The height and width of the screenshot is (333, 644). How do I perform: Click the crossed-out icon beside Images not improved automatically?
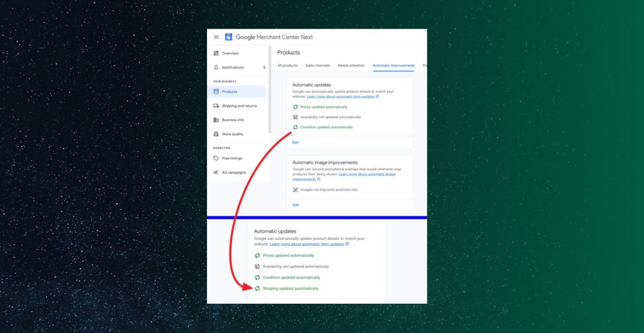[296, 190]
